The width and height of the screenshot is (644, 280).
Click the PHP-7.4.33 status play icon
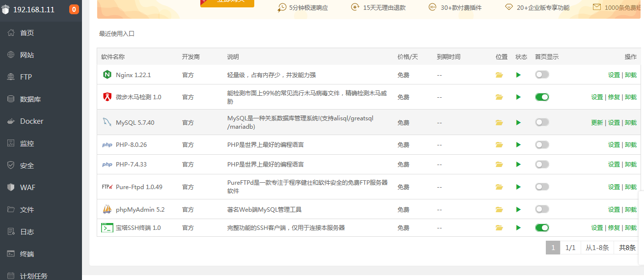pyautogui.click(x=518, y=165)
